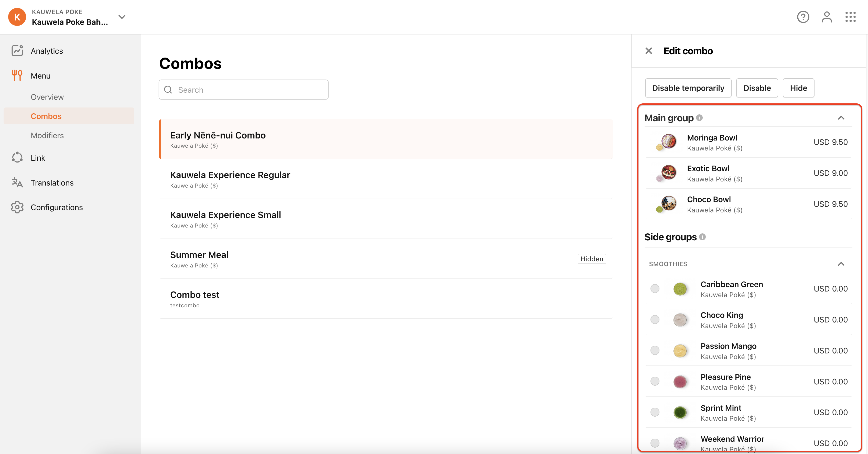Click USD 9.00 price of Exotic Bowl
Screen dimensions: 868x454
click(830, 173)
